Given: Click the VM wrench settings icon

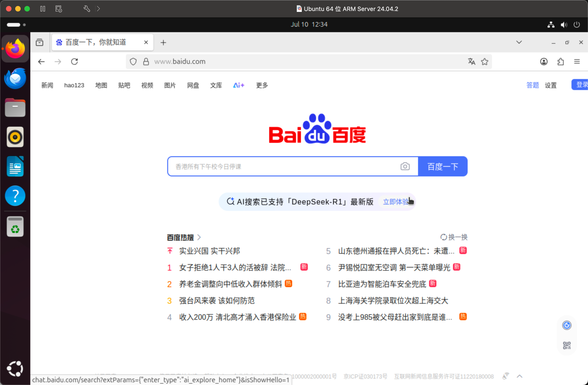Looking at the screenshot, I should 86,9.
